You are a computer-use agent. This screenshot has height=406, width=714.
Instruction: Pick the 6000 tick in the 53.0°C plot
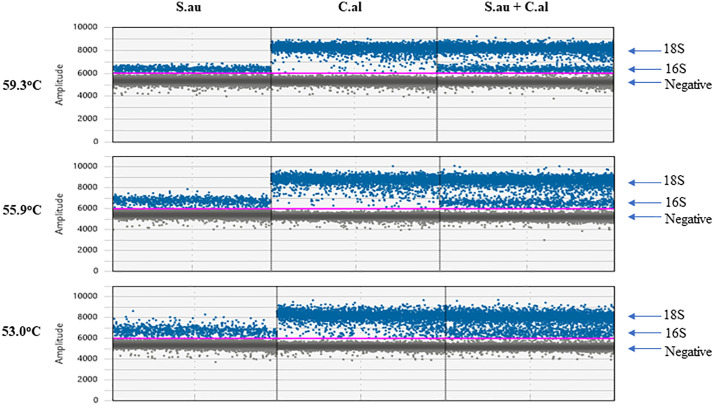point(87,338)
